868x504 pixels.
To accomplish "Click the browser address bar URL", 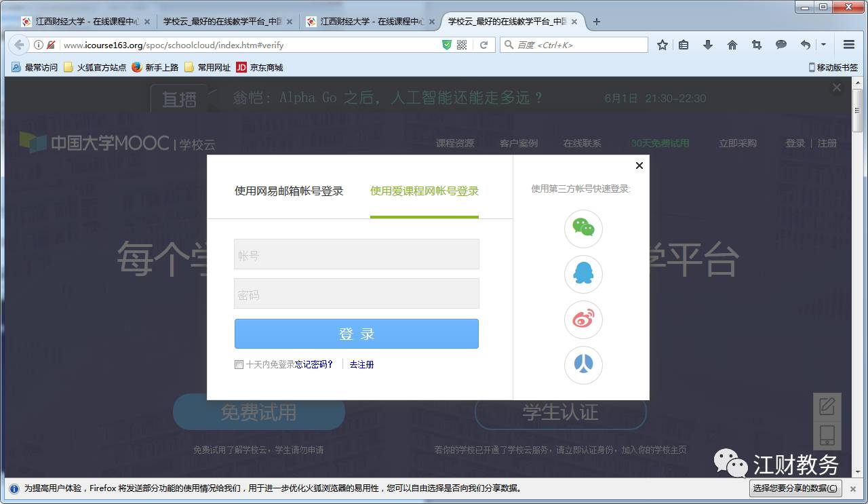I will pos(174,45).
